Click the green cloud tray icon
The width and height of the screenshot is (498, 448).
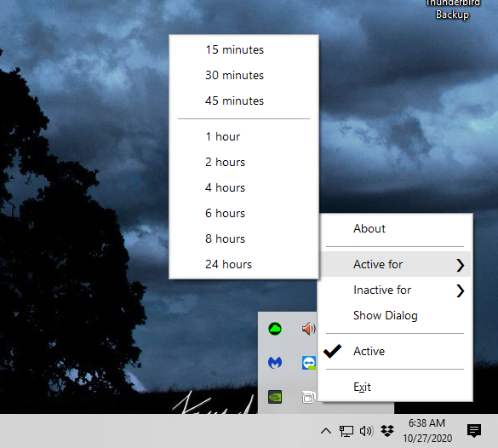coord(275,329)
